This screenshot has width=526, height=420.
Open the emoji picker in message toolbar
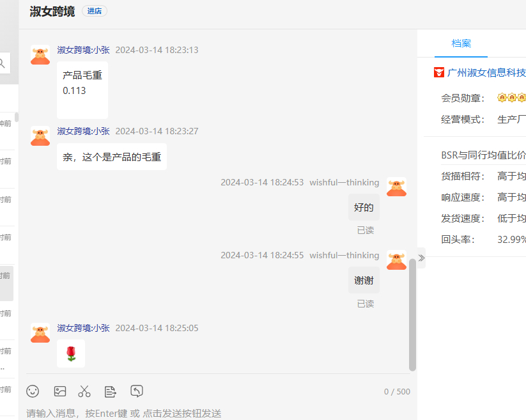33,391
